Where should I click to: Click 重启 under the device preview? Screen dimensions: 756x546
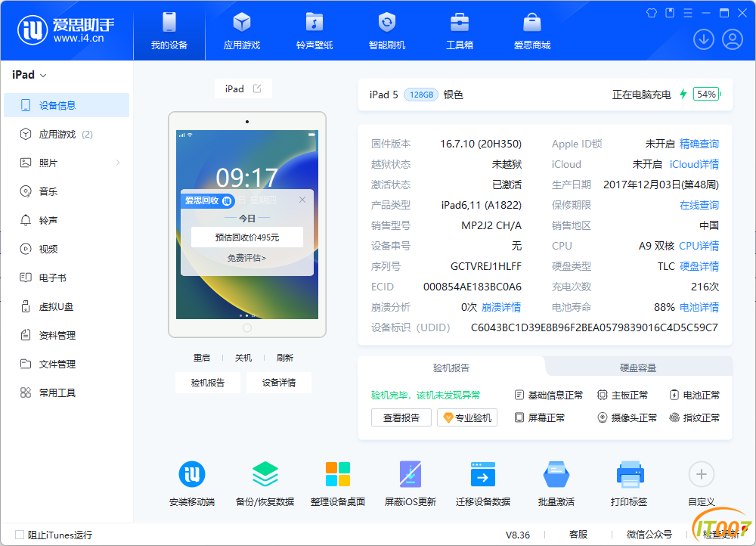tap(202, 358)
